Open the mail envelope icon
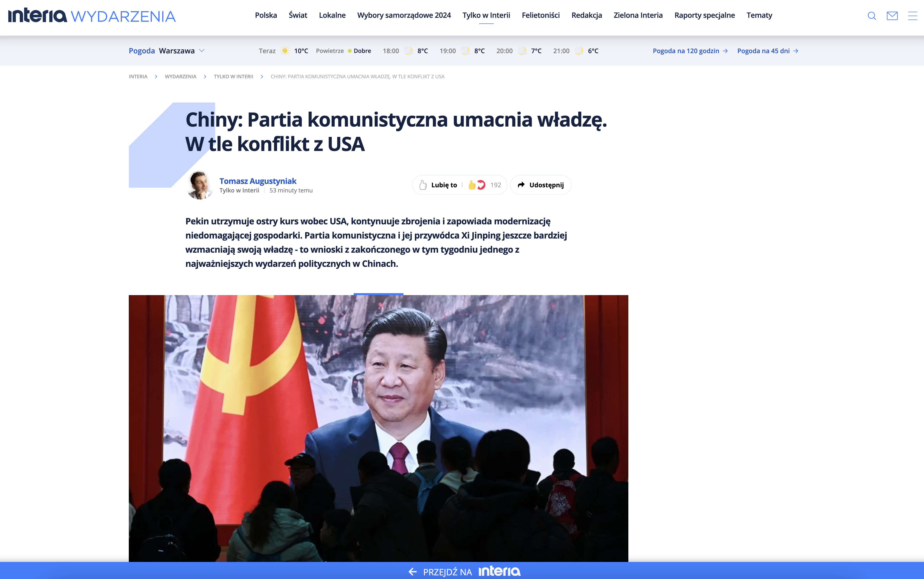This screenshot has width=924, height=579. coord(892,16)
